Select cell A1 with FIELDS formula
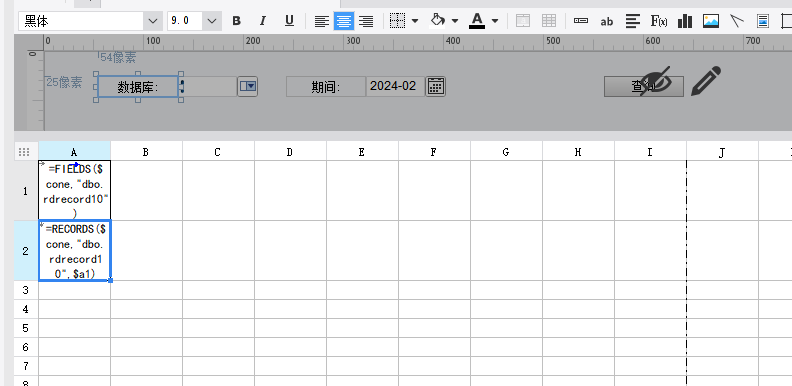Image resolution: width=792 pixels, height=386 pixels. pyautogui.click(x=75, y=191)
